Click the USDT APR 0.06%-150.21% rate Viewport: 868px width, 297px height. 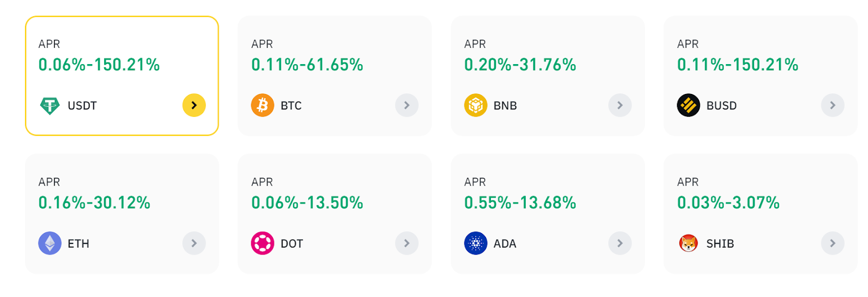99,65
